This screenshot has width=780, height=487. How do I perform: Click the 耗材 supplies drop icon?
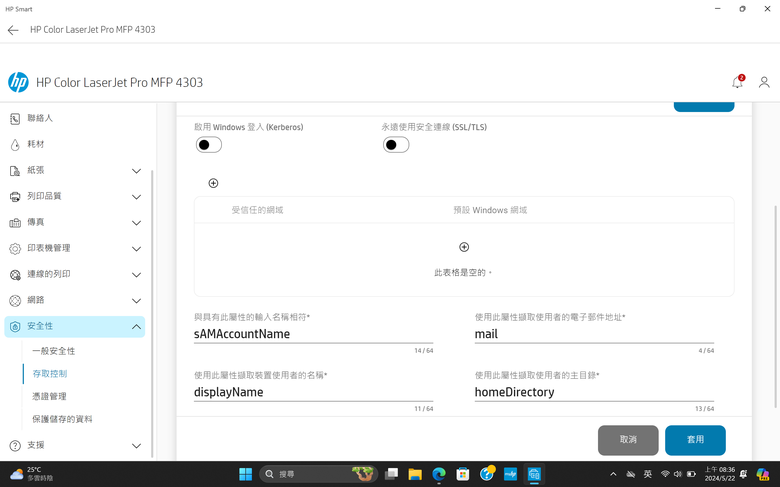15,145
